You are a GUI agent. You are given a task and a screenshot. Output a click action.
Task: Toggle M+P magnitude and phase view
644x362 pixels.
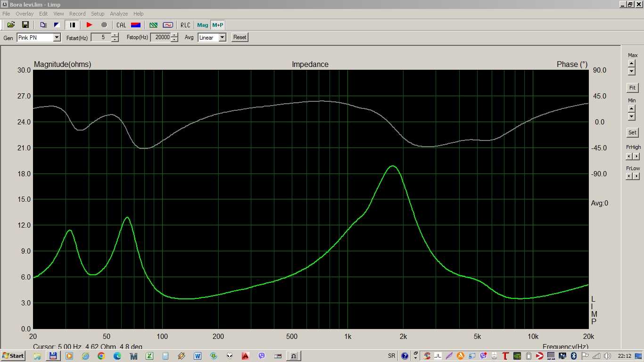click(217, 25)
